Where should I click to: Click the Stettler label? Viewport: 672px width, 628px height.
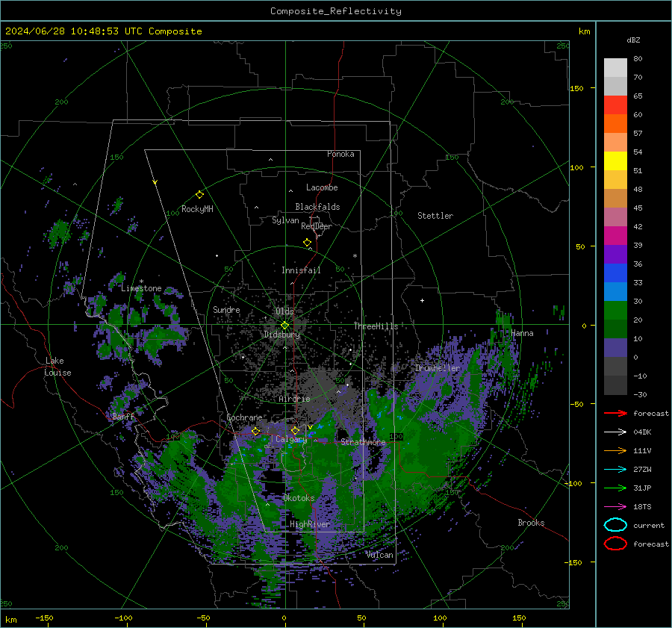pyautogui.click(x=435, y=216)
